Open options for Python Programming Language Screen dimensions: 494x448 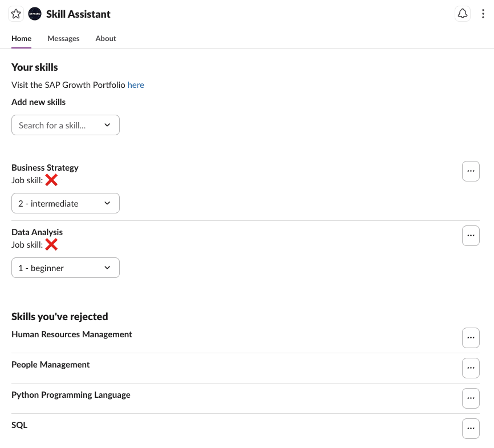pyautogui.click(x=471, y=398)
